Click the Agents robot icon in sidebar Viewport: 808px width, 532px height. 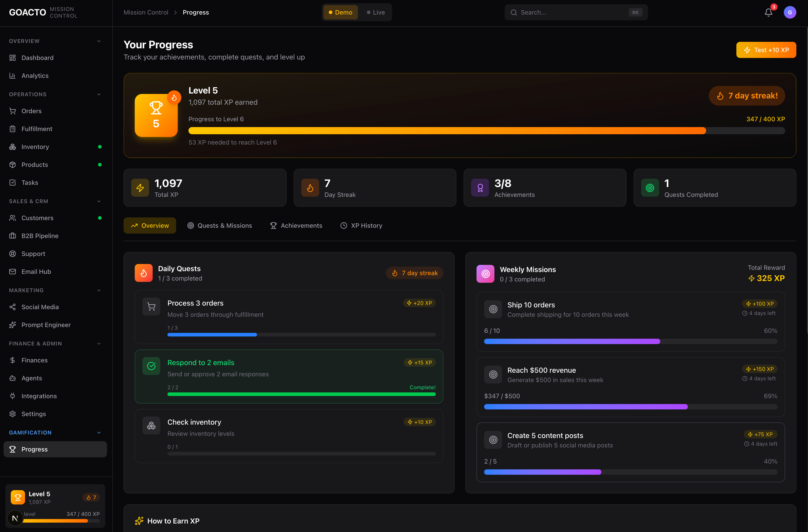point(13,378)
